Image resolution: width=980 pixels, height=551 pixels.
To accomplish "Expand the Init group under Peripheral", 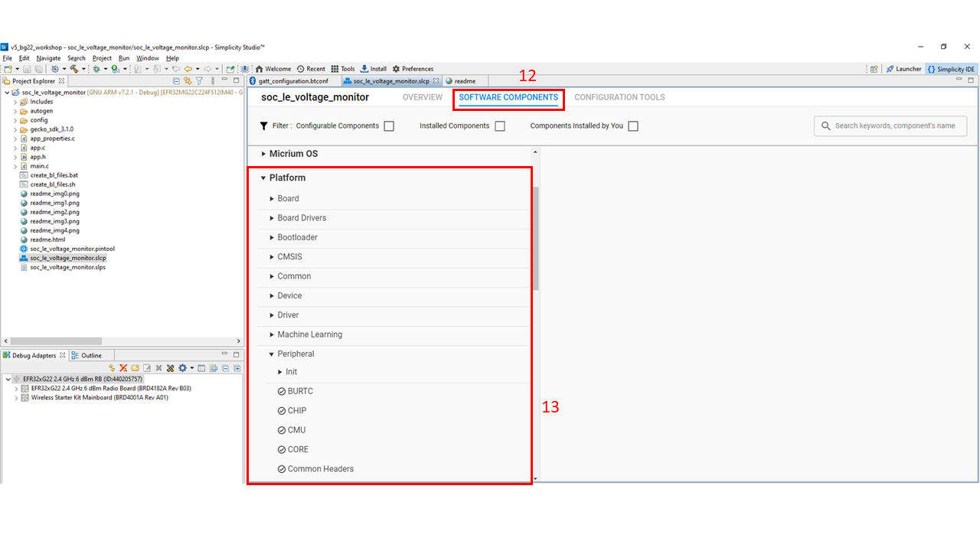I will pos(280,372).
